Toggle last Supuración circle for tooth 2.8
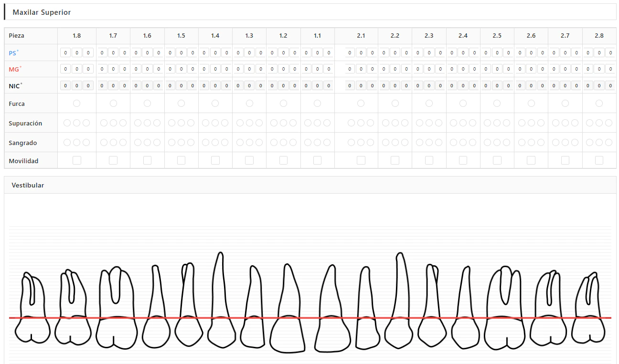619x364 pixels. (608, 123)
